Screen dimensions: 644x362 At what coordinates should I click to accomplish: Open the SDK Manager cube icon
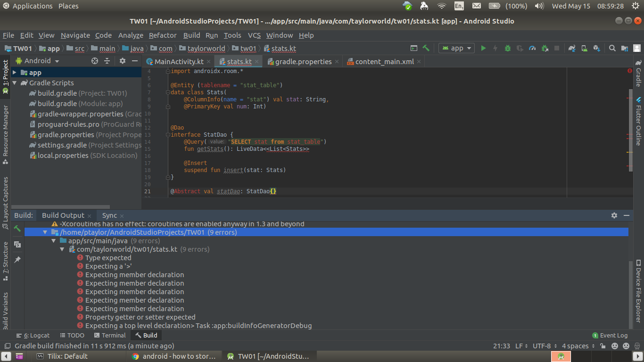click(x=596, y=48)
